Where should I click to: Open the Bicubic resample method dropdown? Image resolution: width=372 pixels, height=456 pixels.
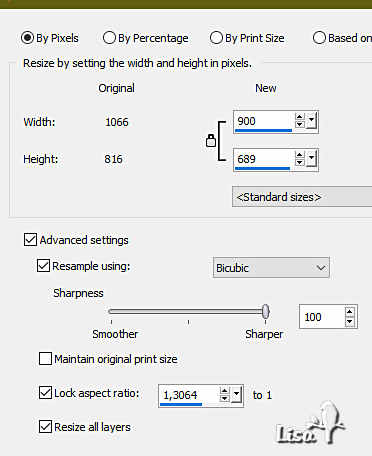point(271,268)
